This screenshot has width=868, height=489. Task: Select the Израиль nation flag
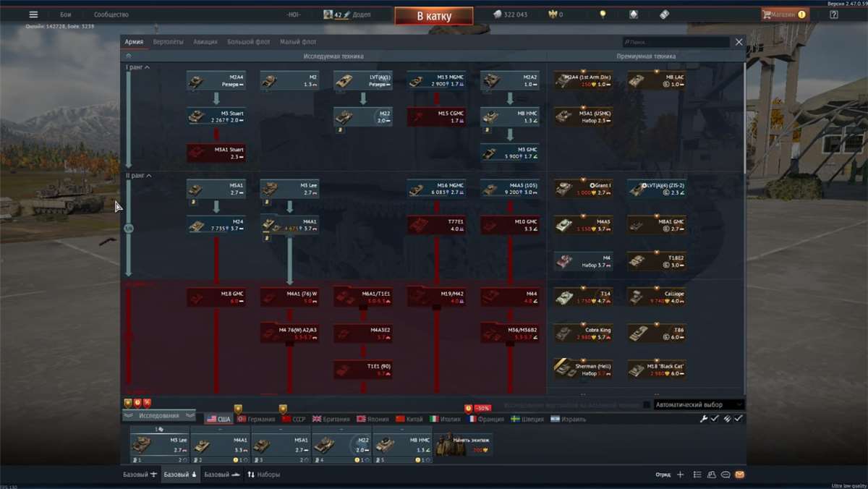point(568,419)
